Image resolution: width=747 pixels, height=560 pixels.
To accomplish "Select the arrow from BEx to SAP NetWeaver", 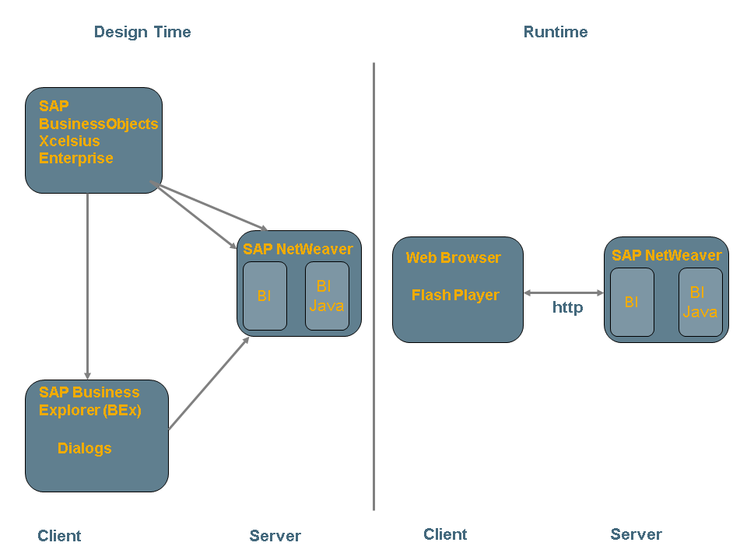I will (209, 383).
